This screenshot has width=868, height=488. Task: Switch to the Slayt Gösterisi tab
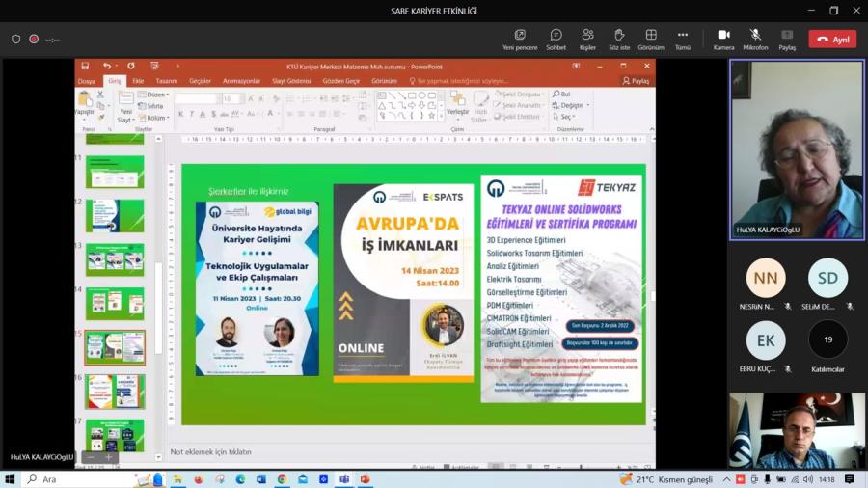click(291, 81)
